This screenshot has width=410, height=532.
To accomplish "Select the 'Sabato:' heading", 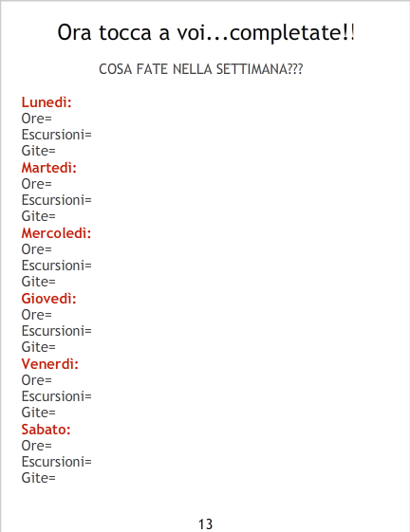I will click(47, 430).
